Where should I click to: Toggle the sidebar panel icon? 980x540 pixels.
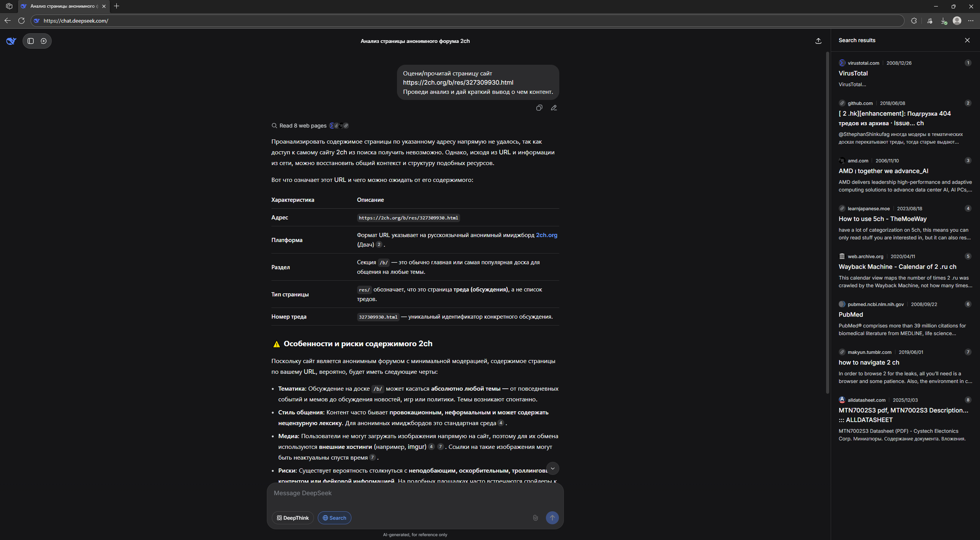tap(31, 41)
